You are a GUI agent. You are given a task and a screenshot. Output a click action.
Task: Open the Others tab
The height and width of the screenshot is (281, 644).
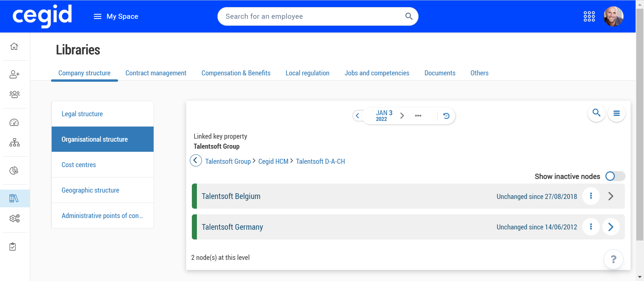[x=479, y=73]
